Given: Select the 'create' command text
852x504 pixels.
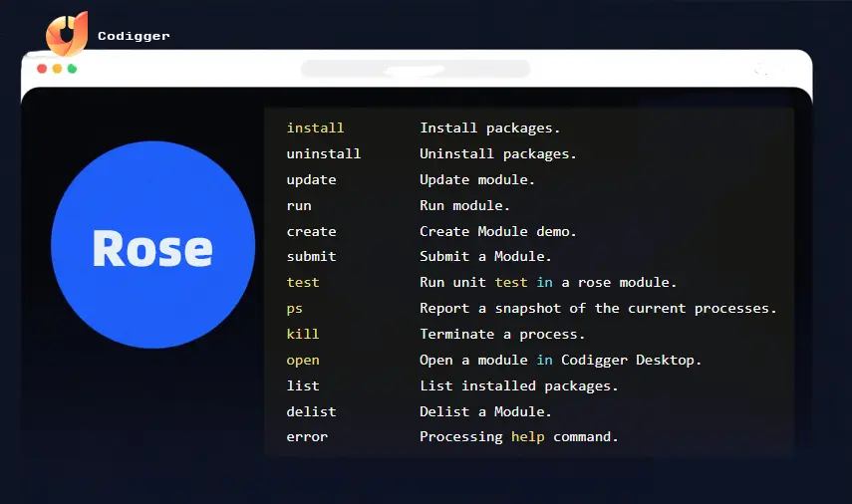Looking at the screenshot, I should [311, 231].
